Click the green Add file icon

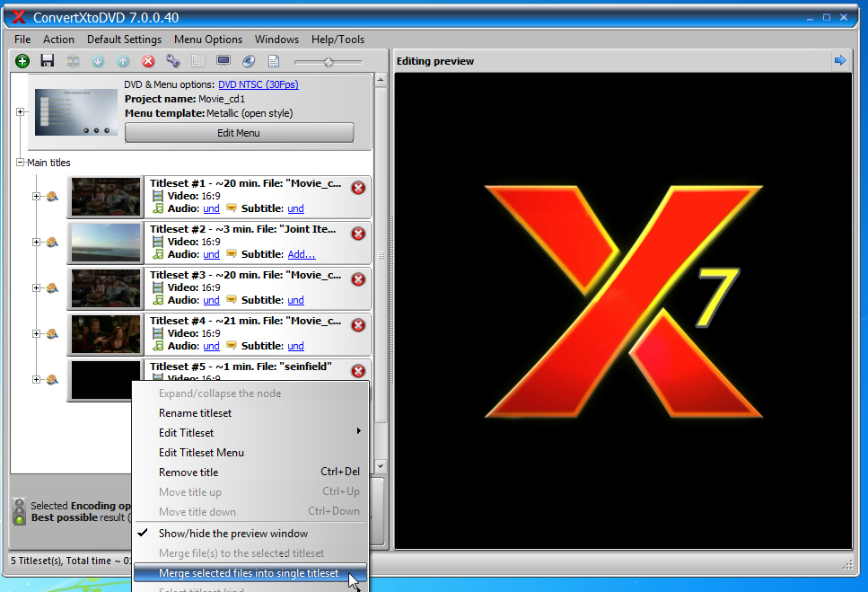[22, 61]
